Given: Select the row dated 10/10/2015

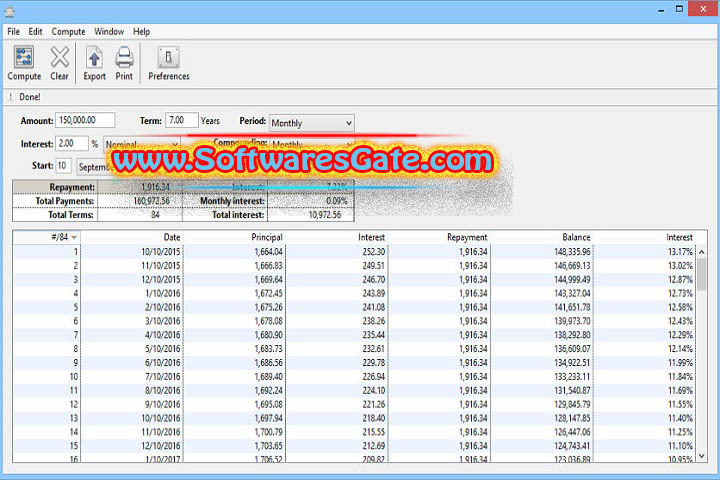Looking at the screenshot, I should click(x=354, y=252).
